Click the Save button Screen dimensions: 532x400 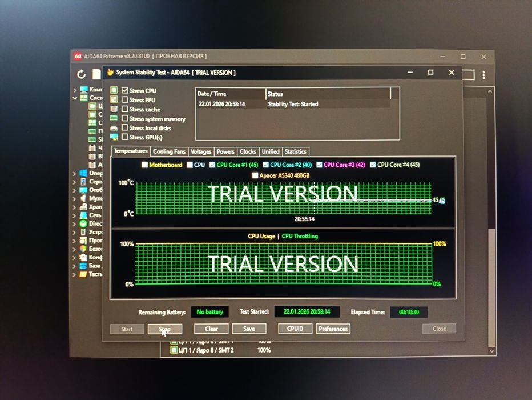point(249,329)
